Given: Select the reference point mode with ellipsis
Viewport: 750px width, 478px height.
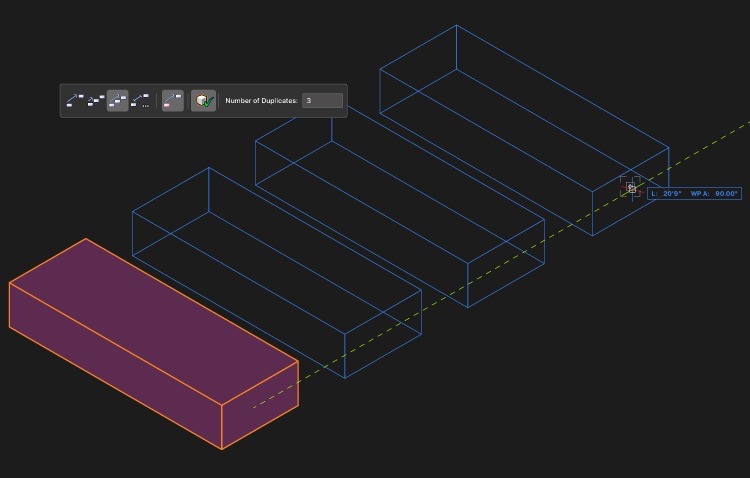Looking at the screenshot, I should (x=140, y=100).
